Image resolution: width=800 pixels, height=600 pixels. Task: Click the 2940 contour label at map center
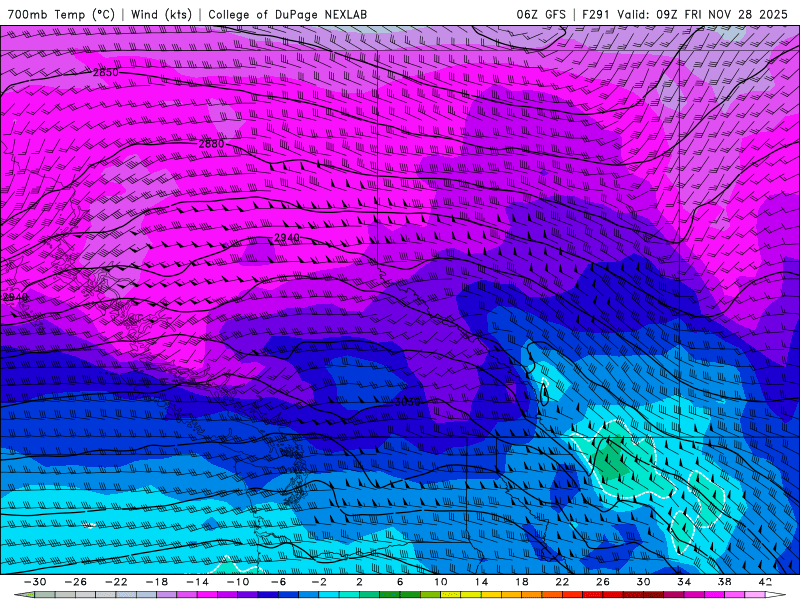tap(287, 238)
